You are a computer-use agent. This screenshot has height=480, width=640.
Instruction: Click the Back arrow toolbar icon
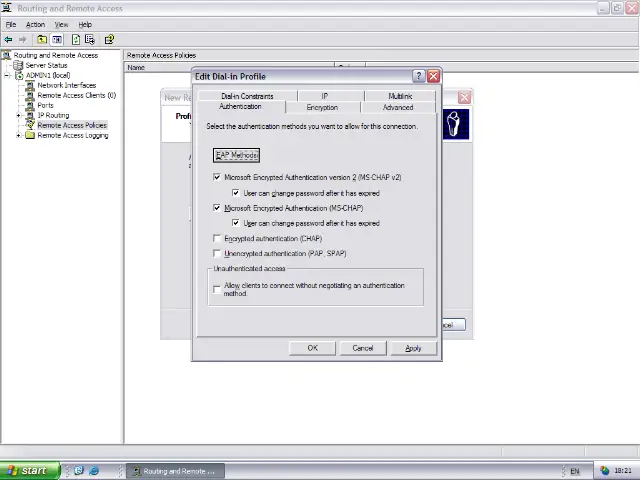(9, 40)
